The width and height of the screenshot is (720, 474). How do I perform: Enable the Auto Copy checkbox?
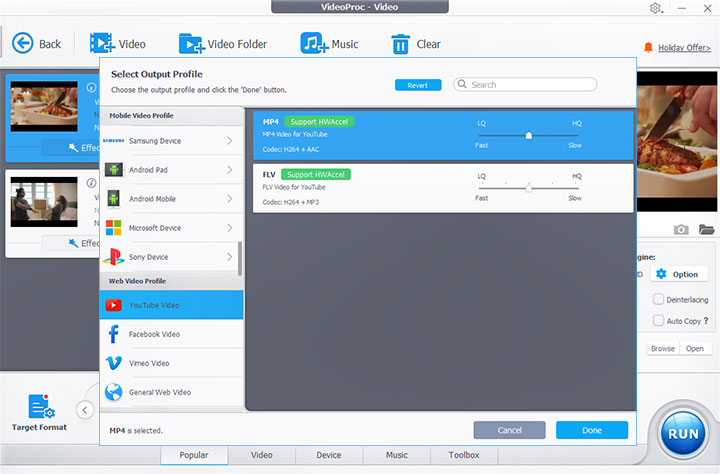[658, 320]
